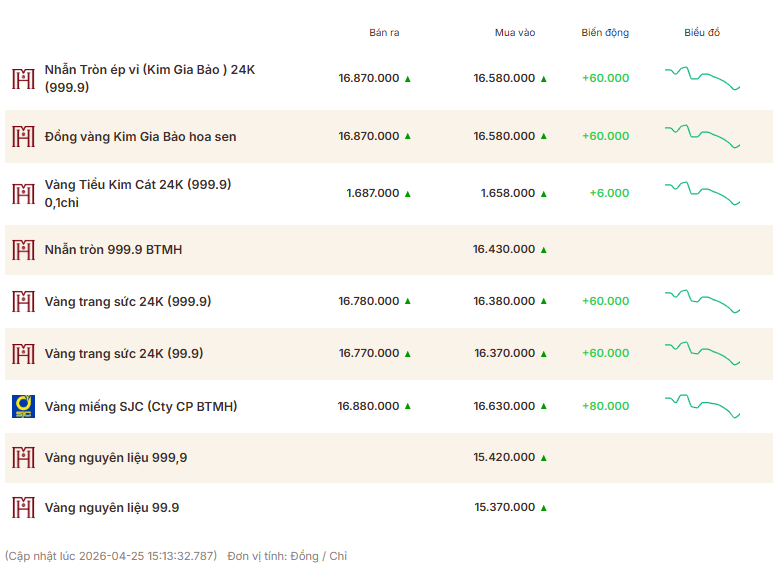Click the green up arrow next to 16.880.000

(x=408, y=407)
